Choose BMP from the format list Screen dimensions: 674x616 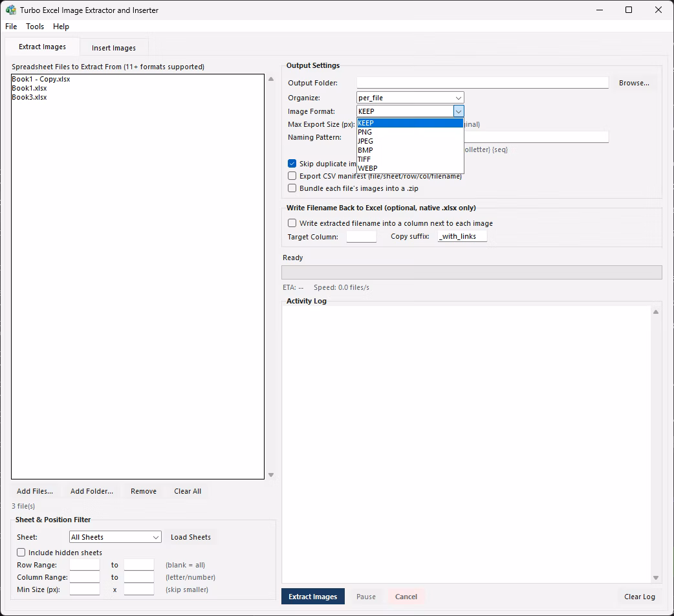410,150
